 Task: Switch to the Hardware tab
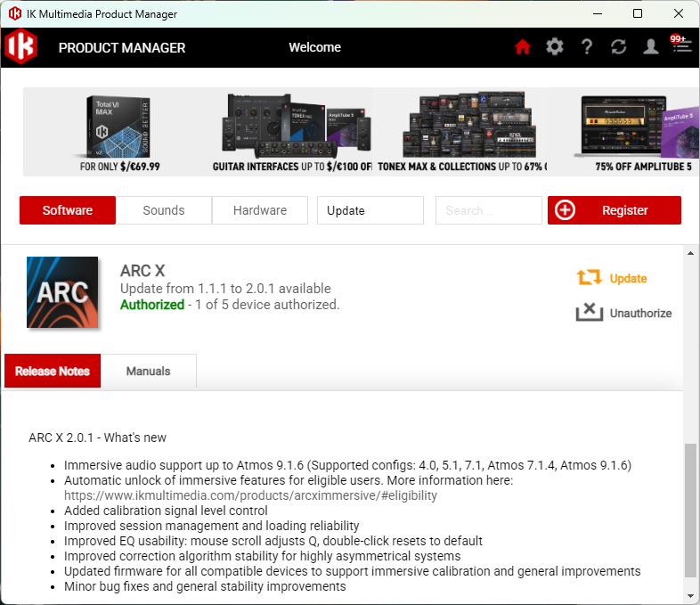tap(260, 210)
